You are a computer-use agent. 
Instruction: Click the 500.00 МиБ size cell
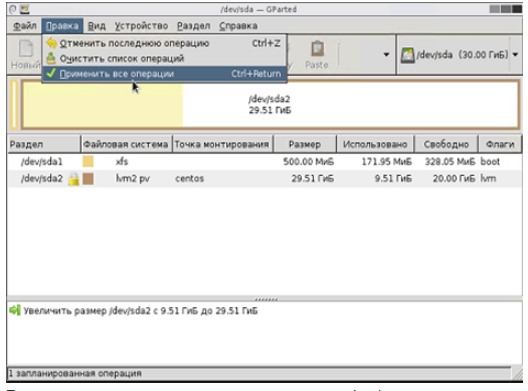point(308,162)
